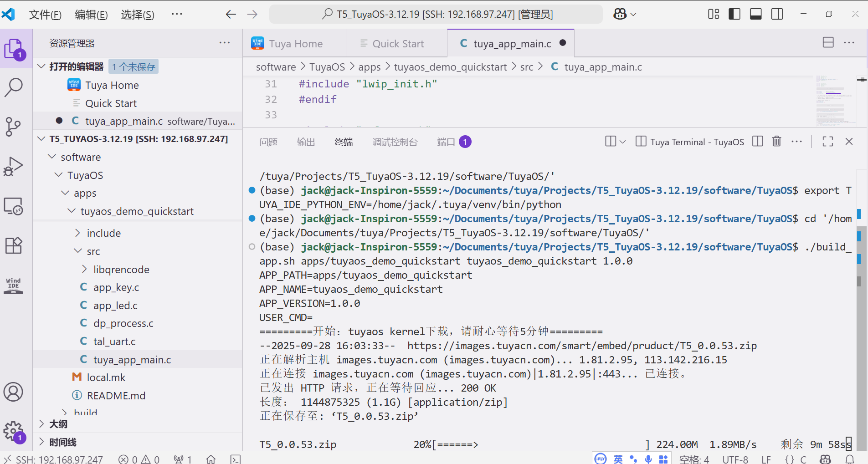Open local.mk file
Viewport: 868px width, 464px height.
[106, 377]
